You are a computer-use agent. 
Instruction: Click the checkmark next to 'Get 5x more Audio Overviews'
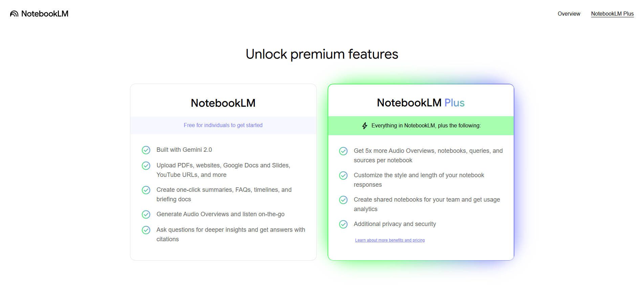coord(343,151)
